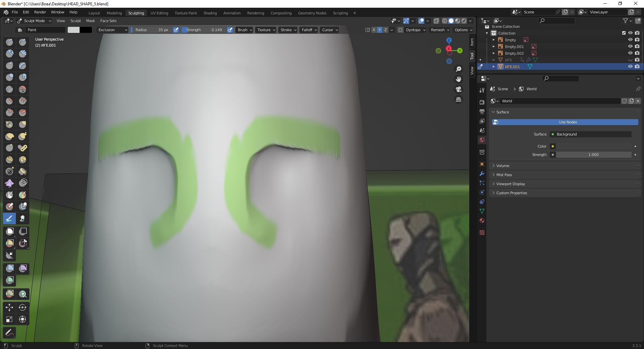Expand the Mist Pass panel

pos(565,175)
